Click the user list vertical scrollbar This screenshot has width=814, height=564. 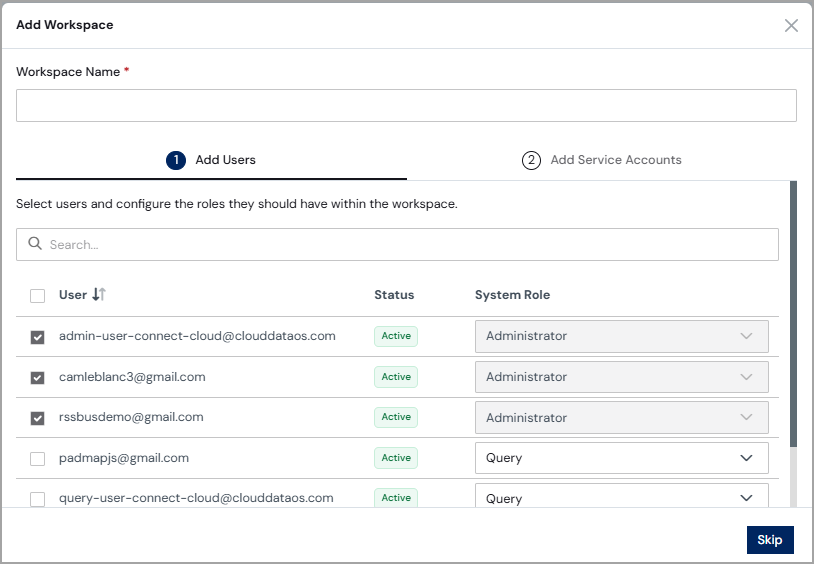[x=793, y=314]
